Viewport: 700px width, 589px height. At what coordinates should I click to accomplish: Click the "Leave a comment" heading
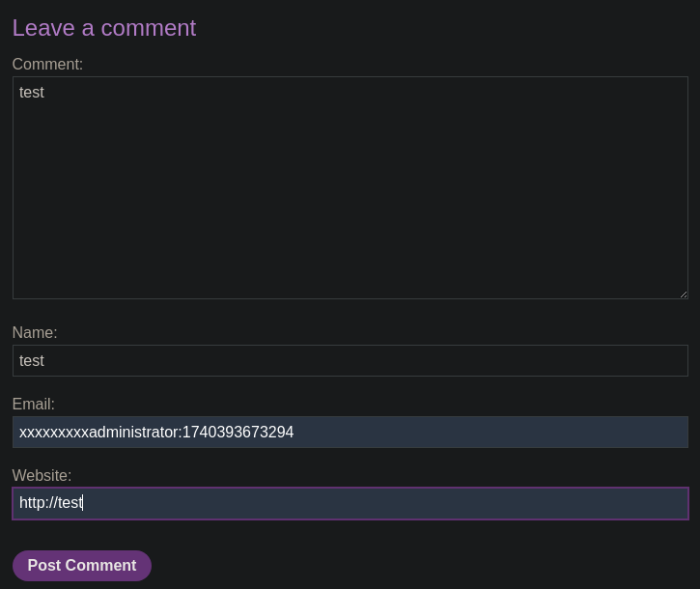pos(104,28)
